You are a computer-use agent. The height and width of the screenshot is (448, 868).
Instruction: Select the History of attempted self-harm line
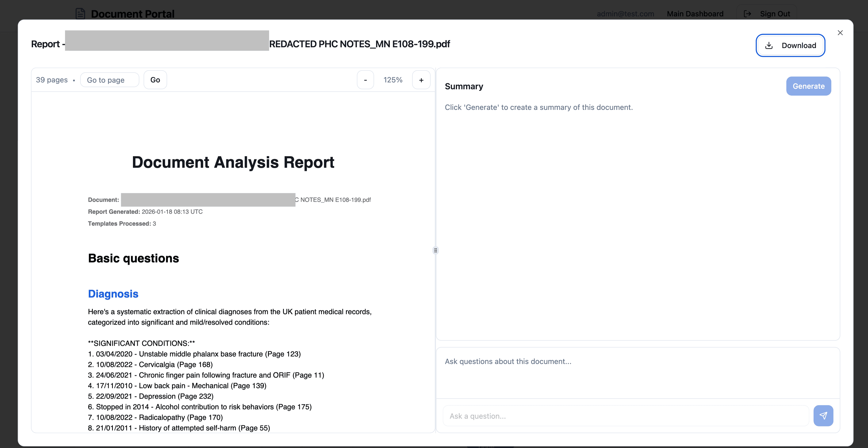179,428
